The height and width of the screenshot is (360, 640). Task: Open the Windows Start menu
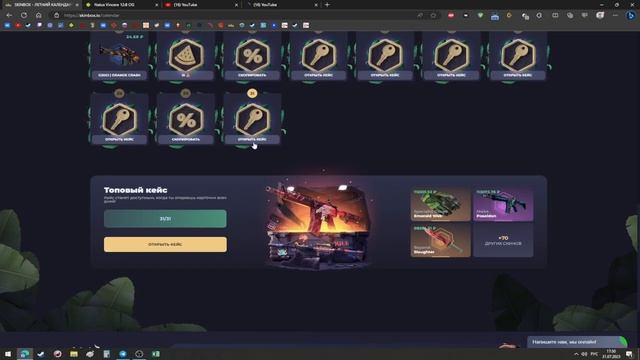click(x=8, y=354)
